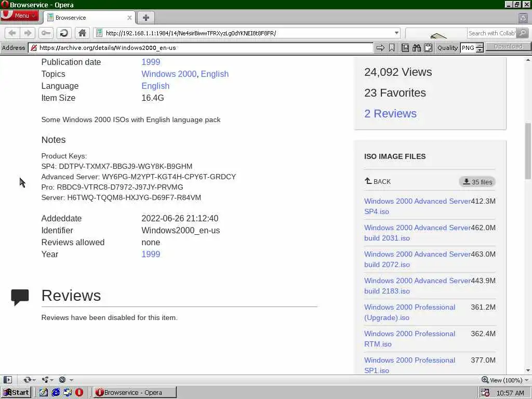Open the Opera Turbo dropdown icon
Screen dimensions: 532x399
coord(66,380)
